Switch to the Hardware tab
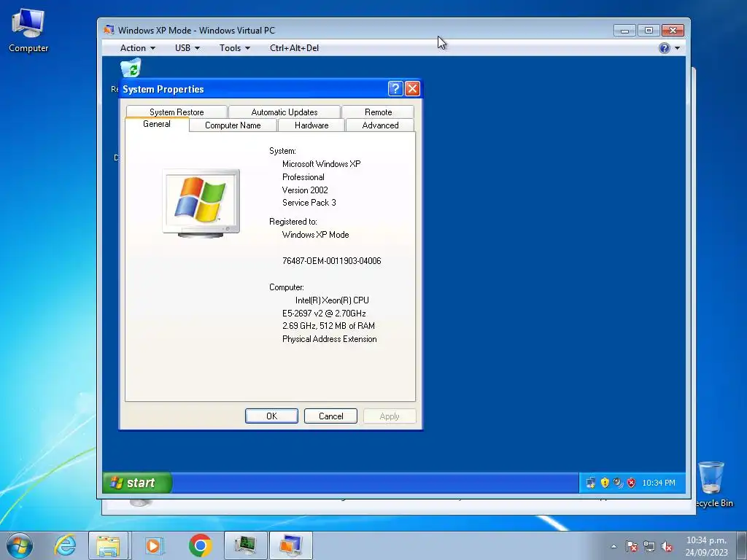The height and width of the screenshot is (560, 747). pyautogui.click(x=311, y=125)
